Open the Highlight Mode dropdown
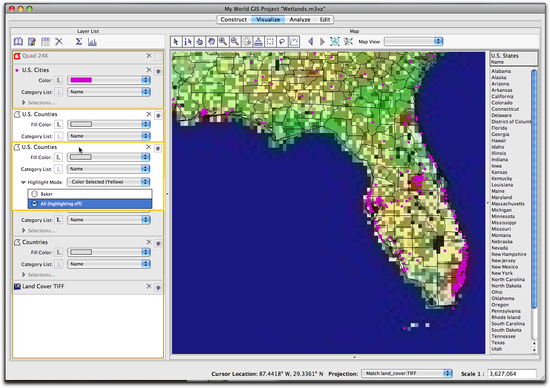The height and width of the screenshot is (388, 550). pyautogui.click(x=109, y=182)
